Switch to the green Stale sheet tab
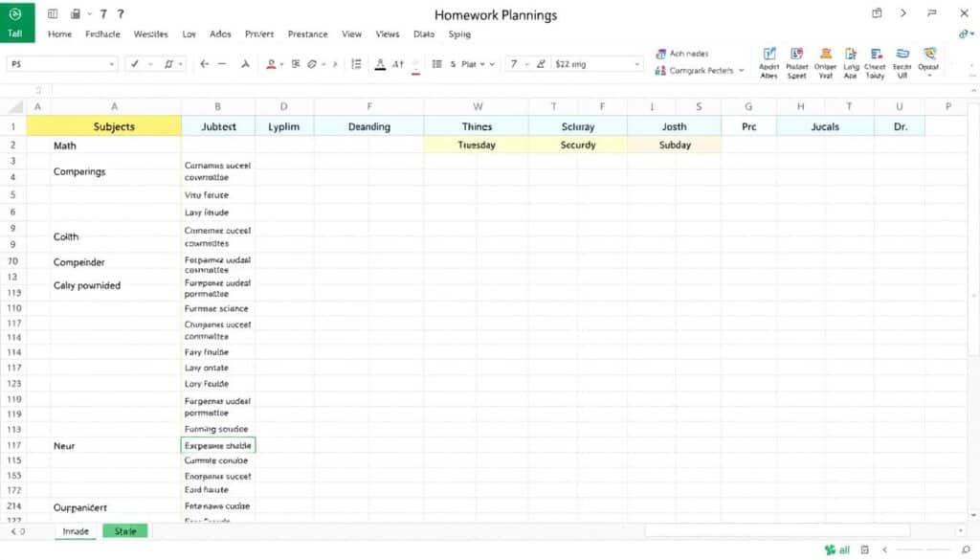980x560 pixels. [x=125, y=531]
